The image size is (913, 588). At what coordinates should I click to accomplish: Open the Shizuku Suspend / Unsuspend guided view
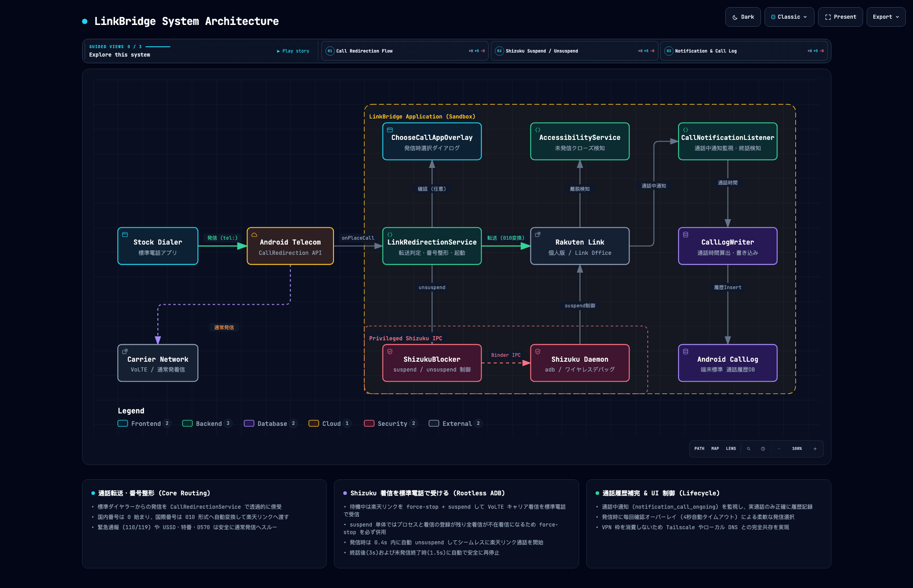tap(574, 51)
